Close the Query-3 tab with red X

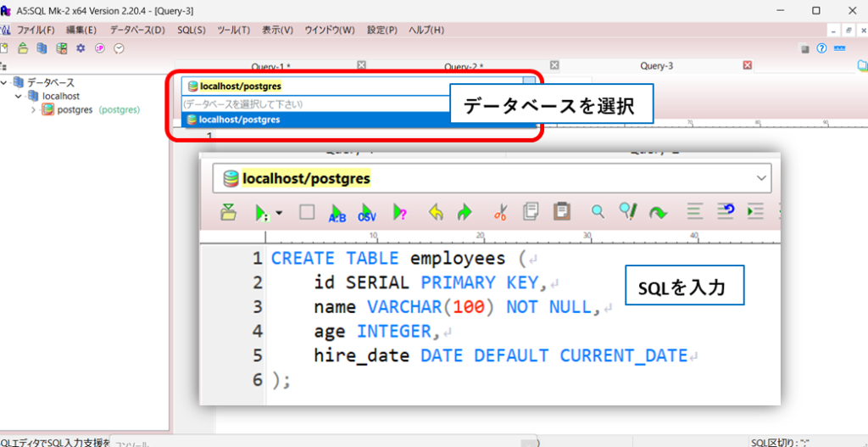click(748, 65)
